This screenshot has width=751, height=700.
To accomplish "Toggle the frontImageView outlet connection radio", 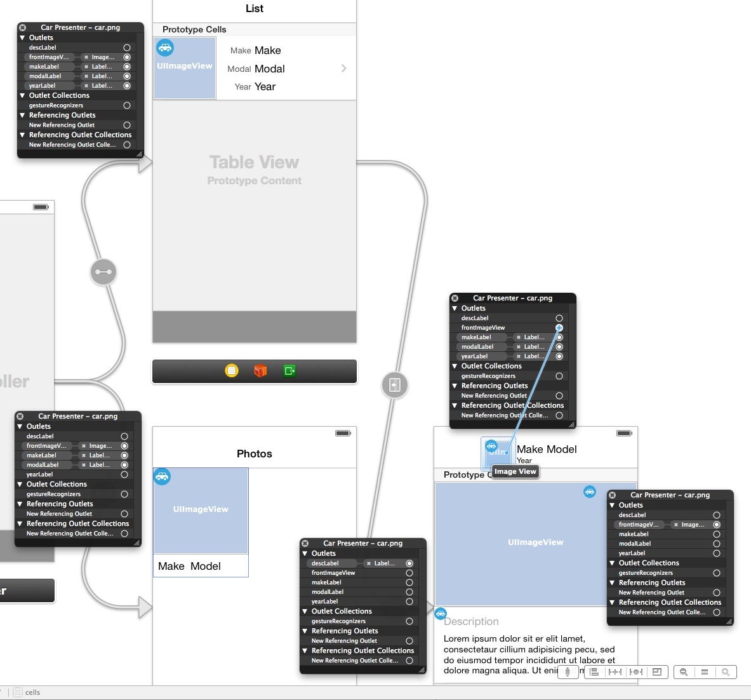I will [559, 328].
